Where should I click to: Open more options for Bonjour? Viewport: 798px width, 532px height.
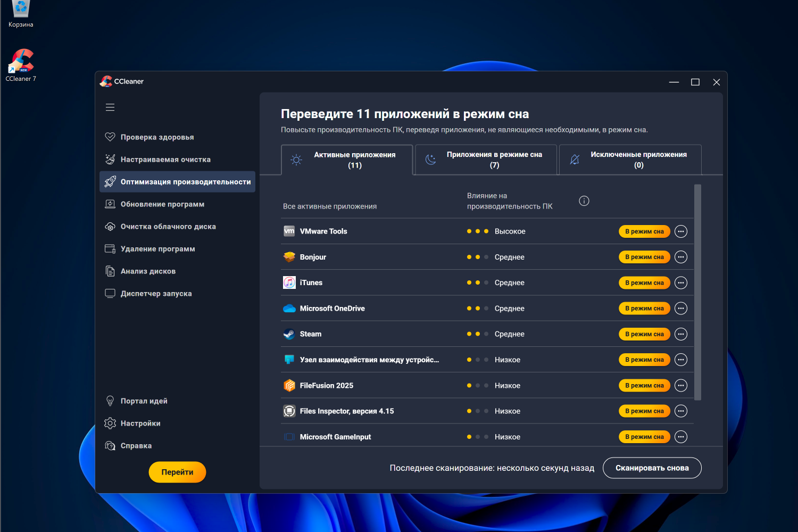coord(681,257)
